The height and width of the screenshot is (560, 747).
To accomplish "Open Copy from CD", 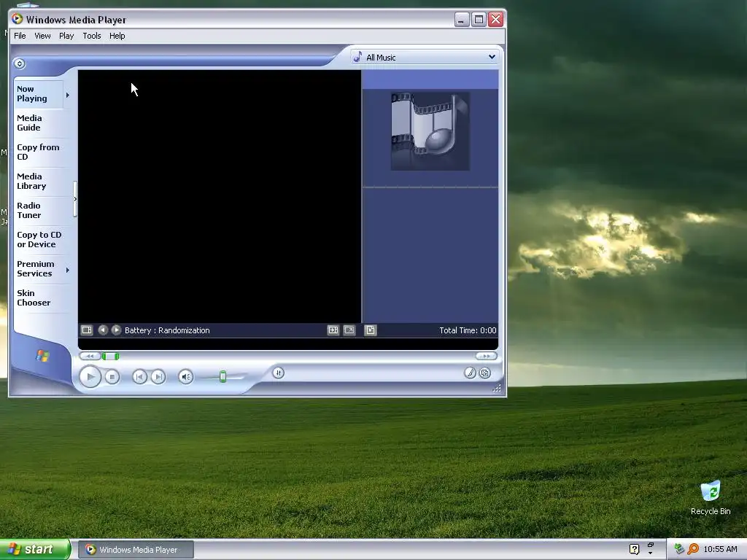I will pos(38,152).
